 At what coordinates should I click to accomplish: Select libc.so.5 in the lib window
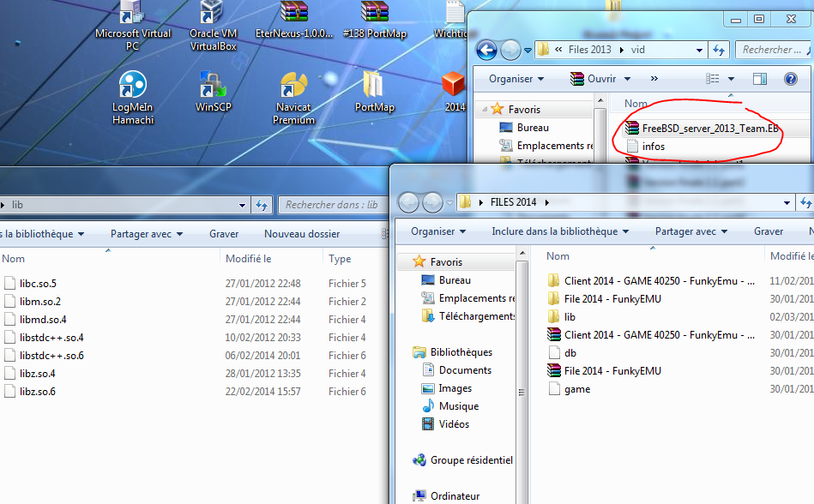click(x=31, y=284)
